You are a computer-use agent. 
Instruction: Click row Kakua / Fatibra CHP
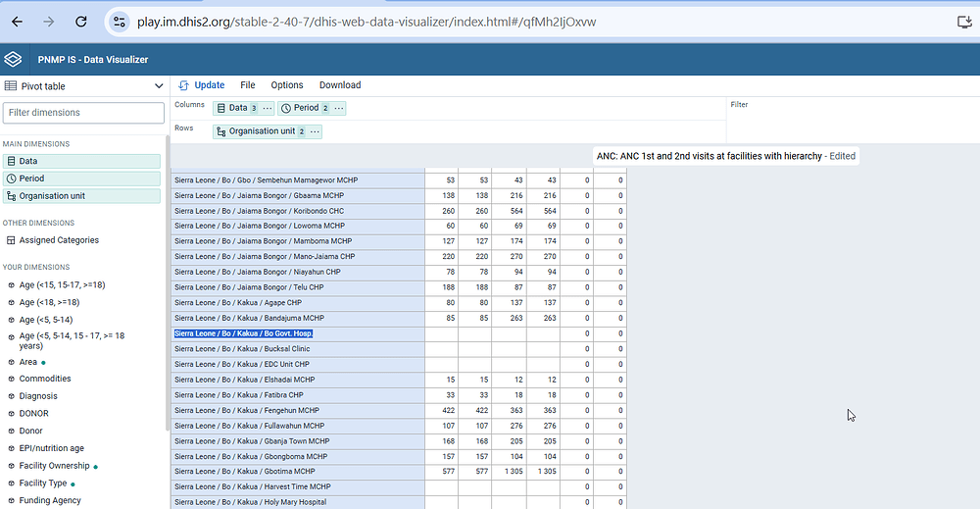coord(298,395)
